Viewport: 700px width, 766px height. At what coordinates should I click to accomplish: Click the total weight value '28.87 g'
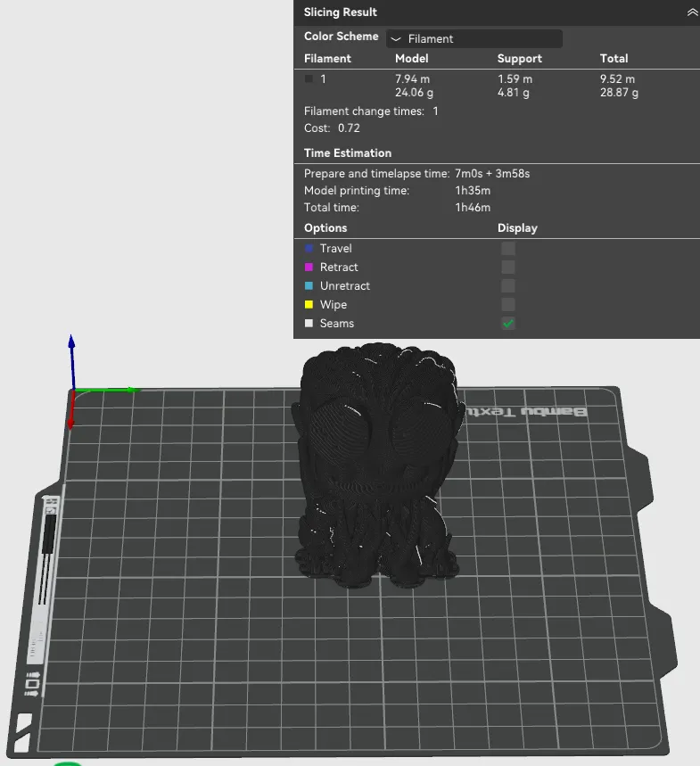click(x=619, y=93)
